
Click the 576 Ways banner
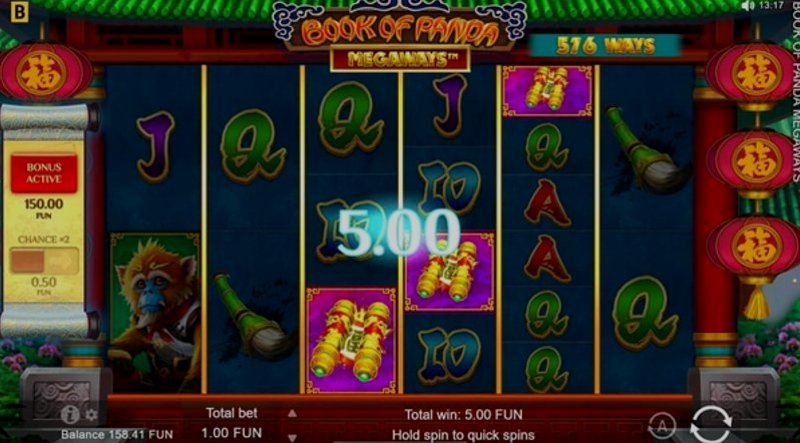pyautogui.click(x=605, y=46)
